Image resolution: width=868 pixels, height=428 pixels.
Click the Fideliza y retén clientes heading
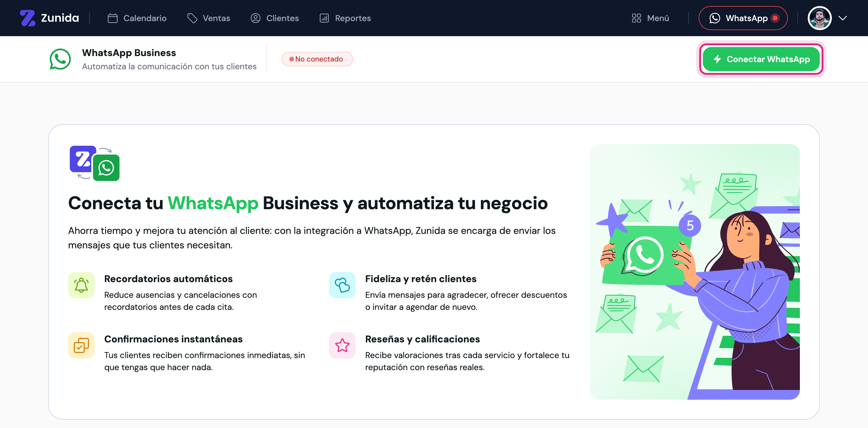(x=420, y=279)
